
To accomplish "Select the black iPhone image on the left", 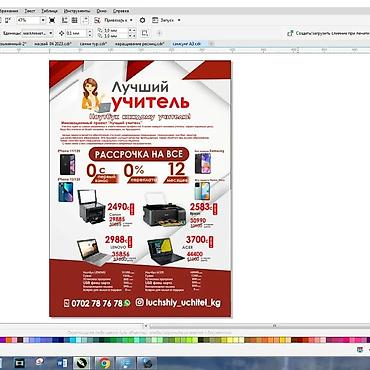I will pyautogui.click(x=67, y=164).
